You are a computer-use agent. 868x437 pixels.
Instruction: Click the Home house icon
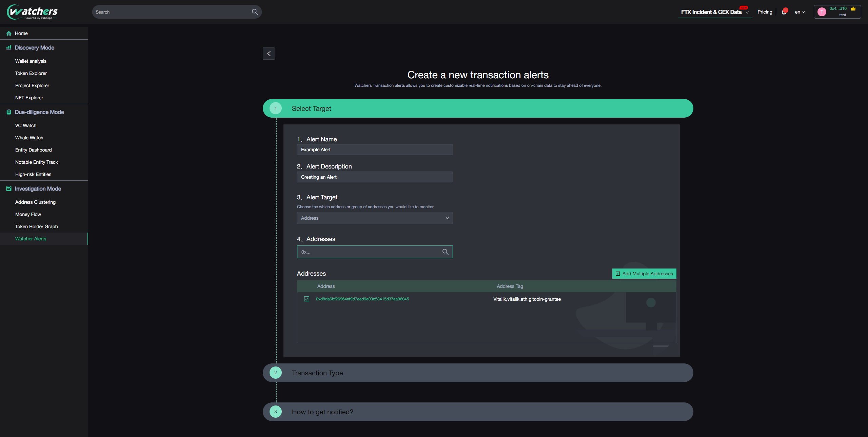(9, 33)
